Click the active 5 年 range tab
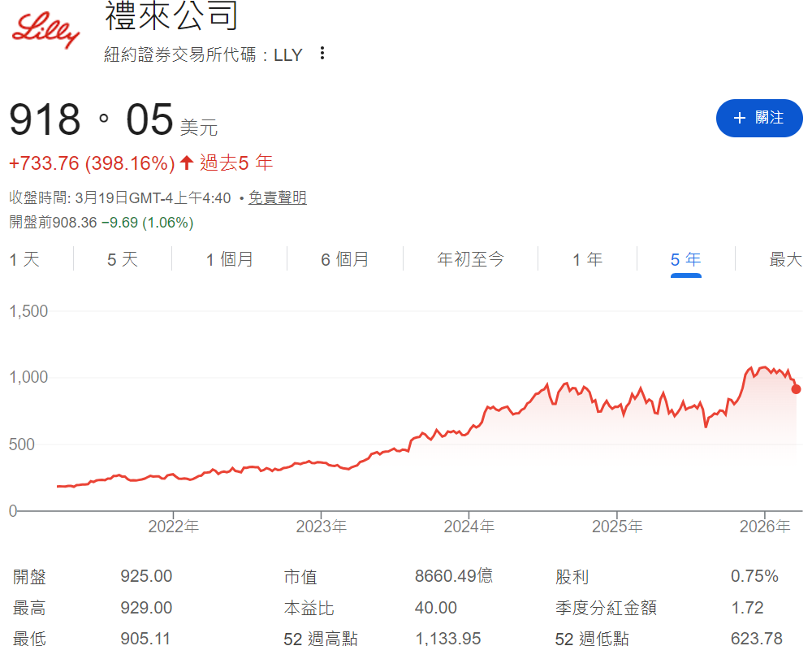 tap(685, 258)
